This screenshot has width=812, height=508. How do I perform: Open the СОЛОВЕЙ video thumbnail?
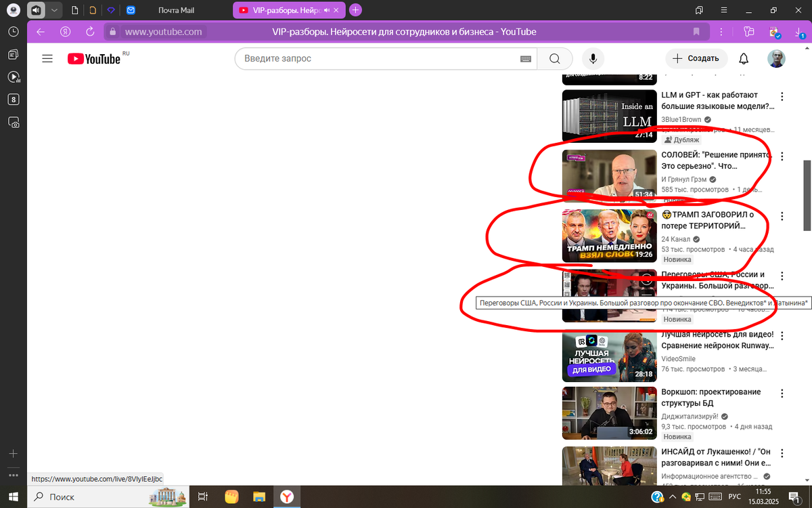(x=609, y=175)
